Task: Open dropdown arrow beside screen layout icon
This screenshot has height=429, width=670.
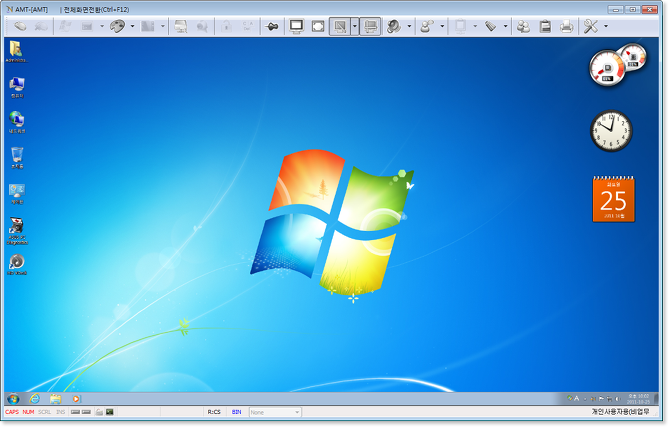Action: 163,26
